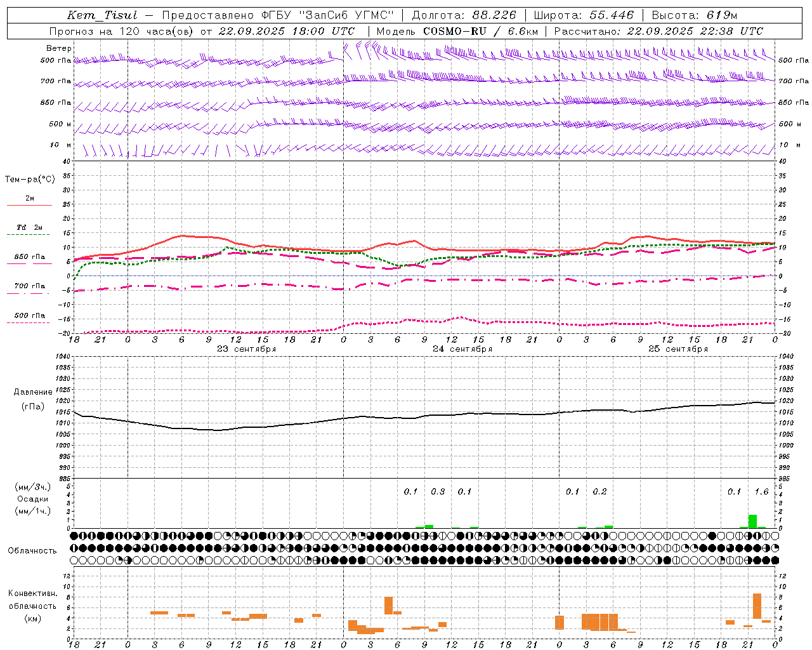Click the (гПа) unit under Давление

pyautogui.click(x=33, y=406)
